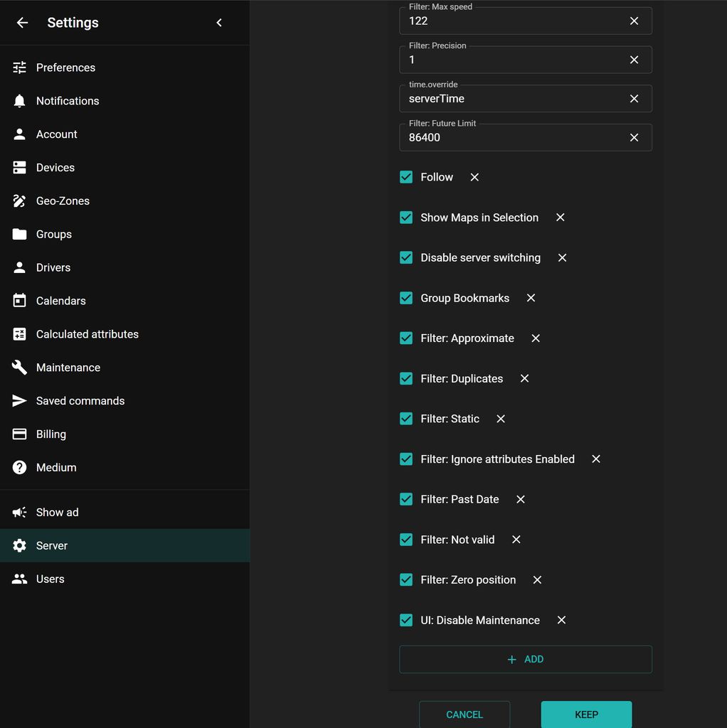Screen dimensions: 727x728
Task: Open Geo-Zones from the sidebar
Action: pyautogui.click(x=124, y=201)
